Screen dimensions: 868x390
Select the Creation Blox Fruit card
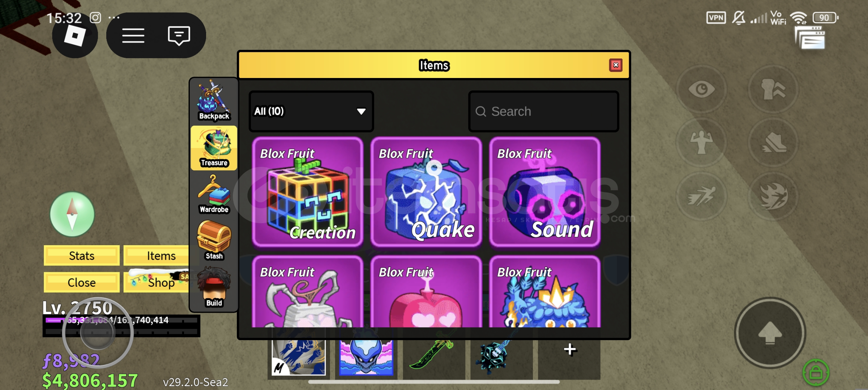tap(308, 192)
